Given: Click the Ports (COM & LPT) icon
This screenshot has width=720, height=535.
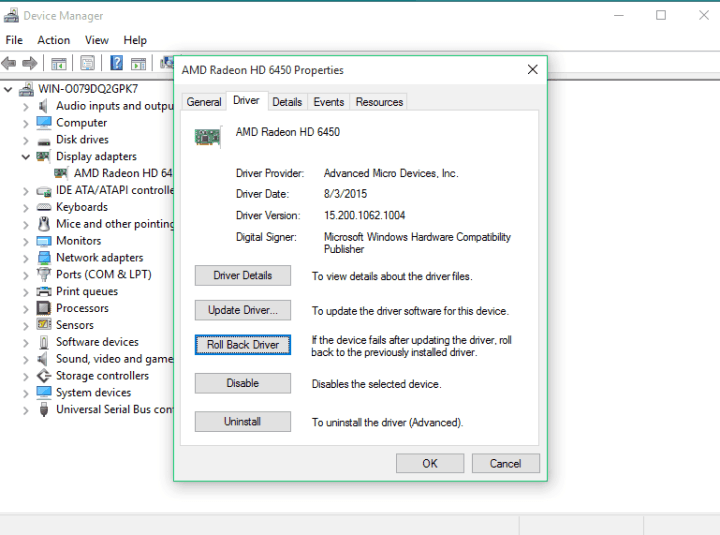Looking at the screenshot, I should [44, 275].
